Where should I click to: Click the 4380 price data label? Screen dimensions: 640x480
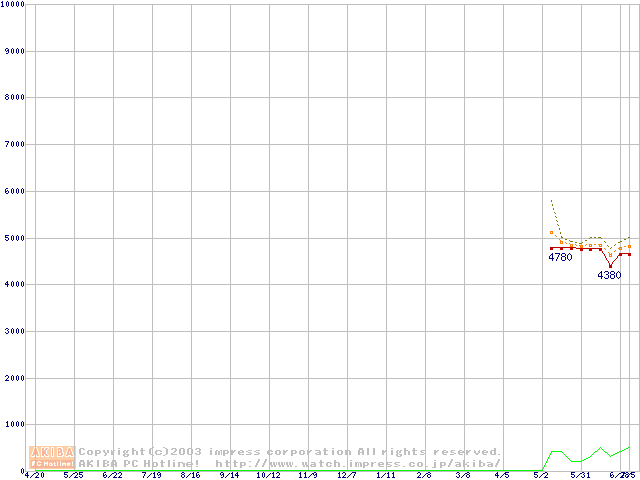(609, 275)
